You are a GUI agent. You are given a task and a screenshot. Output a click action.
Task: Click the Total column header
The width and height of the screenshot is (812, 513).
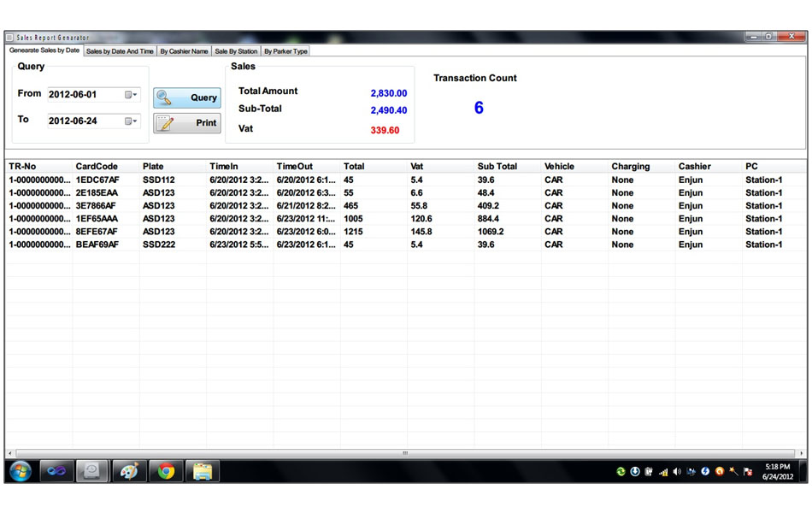pyautogui.click(x=354, y=167)
